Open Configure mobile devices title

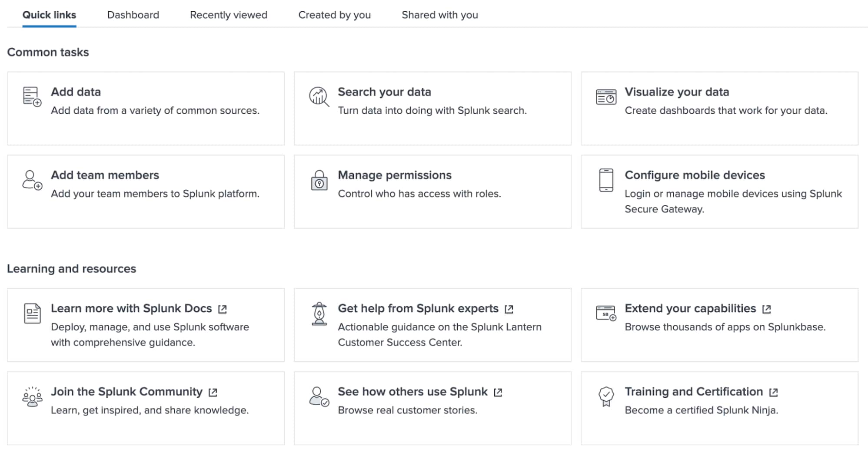coord(695,175)
